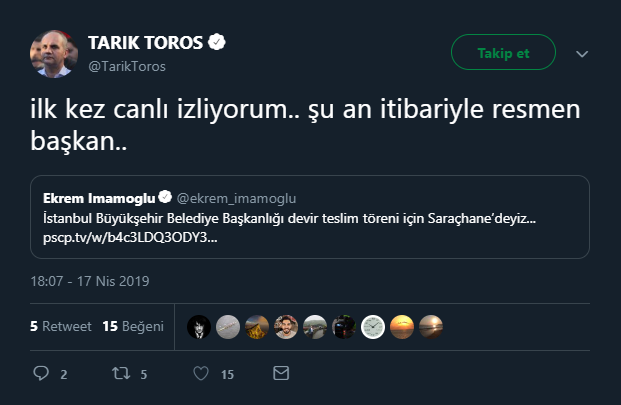This screenshot has width=621, height=405.
Task: Send tweet via envelope message icon
Action: [x=281, y=374]
